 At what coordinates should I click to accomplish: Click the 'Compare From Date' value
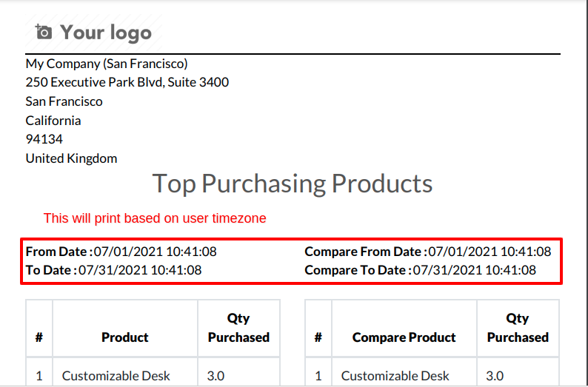pyautogui.click(x=490, y=252)
